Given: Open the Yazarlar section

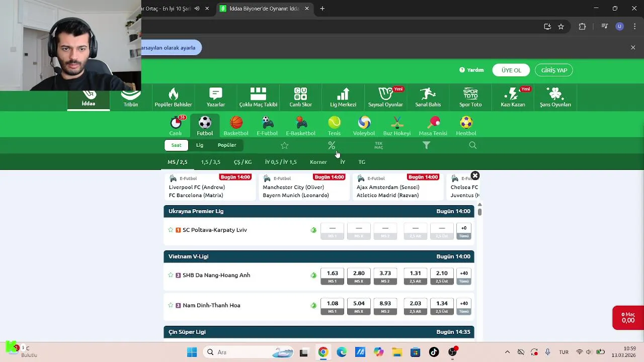Looking at the screenshot, I should pos(216,98).
